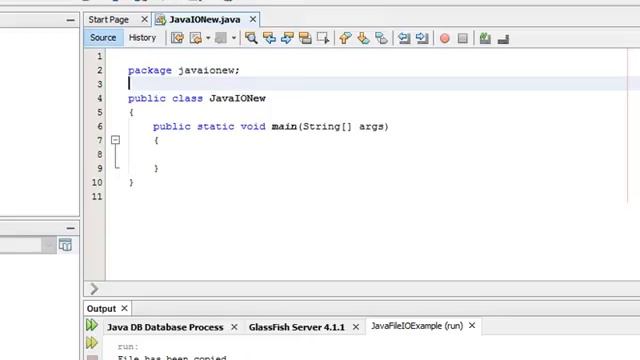Click the package javaionew; line

(x=184, y=70)
